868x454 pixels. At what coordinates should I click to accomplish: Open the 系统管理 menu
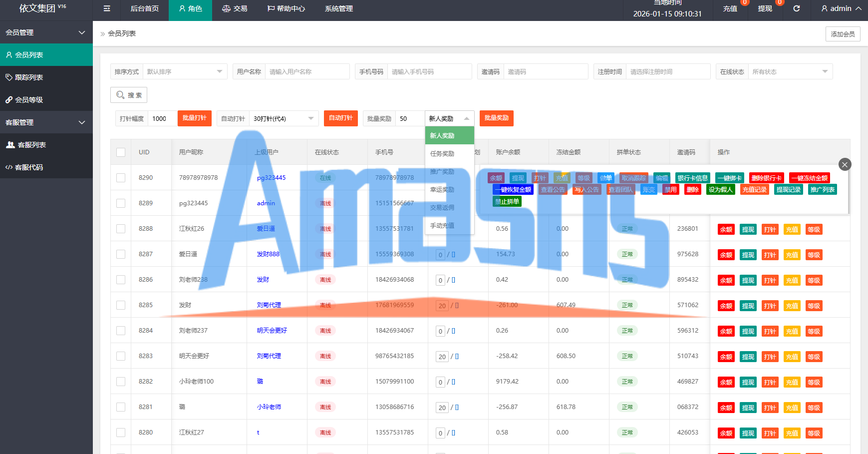pos(339,8)
